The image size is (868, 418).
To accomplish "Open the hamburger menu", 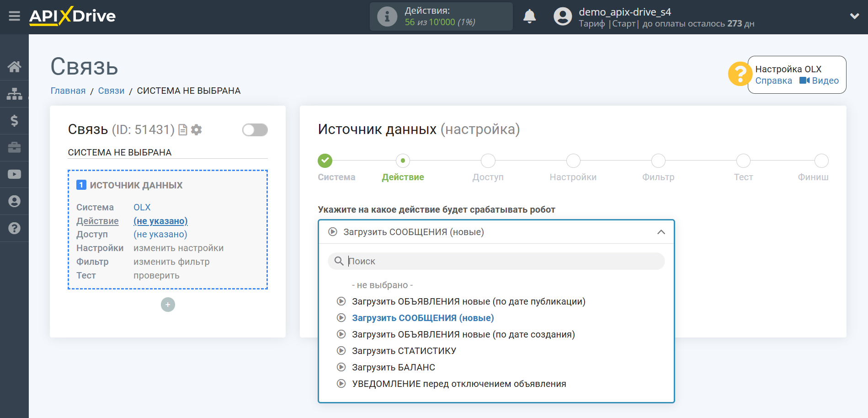I will [14, 16].
